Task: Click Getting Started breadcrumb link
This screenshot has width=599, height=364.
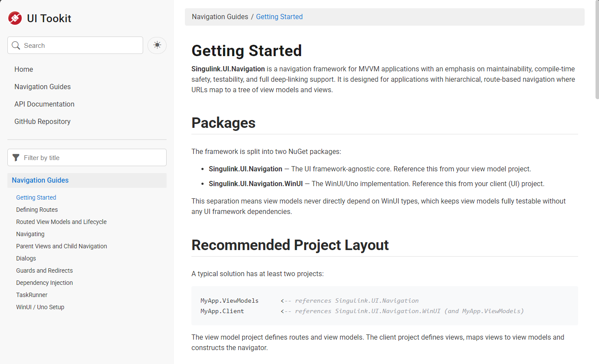Action: tap(279, 17)
